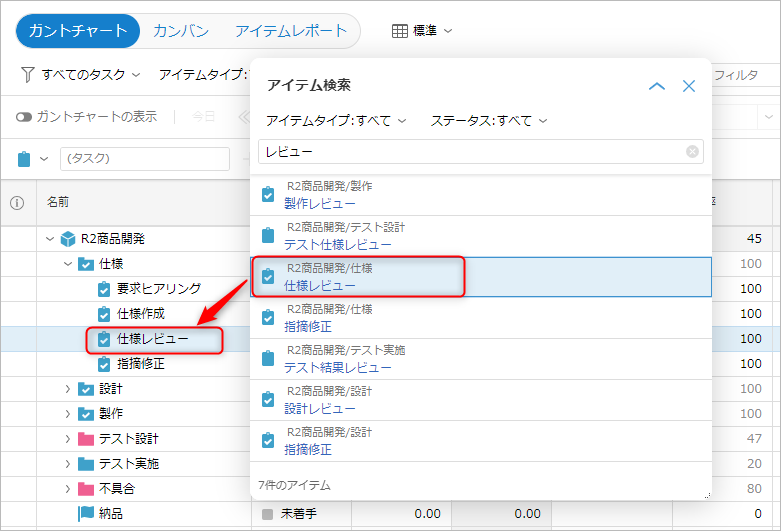The image size is (781, 531).
Task: Open the アイテムタイプ:すべて dropdown in search
Action: 336,121
